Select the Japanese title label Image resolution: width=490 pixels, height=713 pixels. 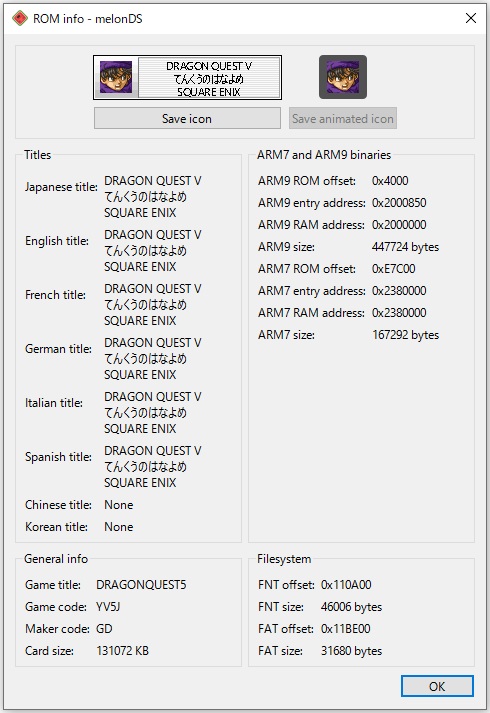61,187
